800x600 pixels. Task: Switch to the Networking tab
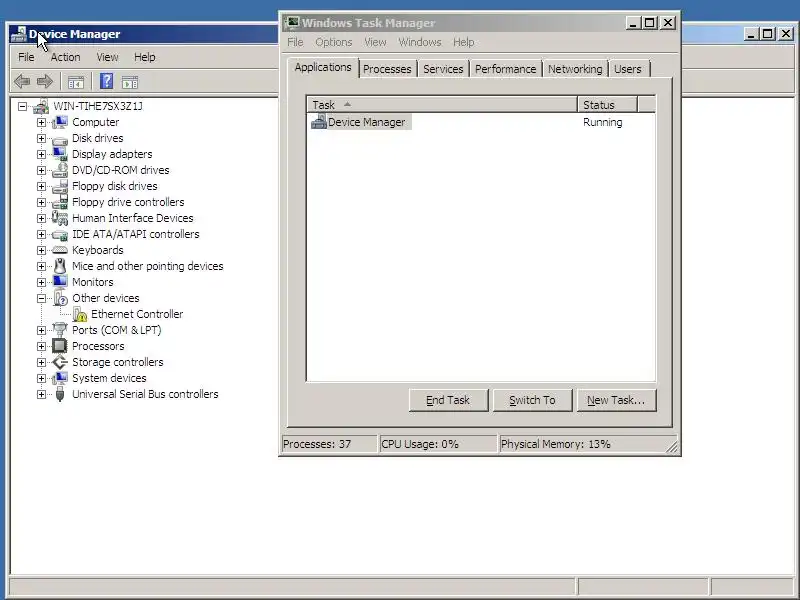pos(575,69)
